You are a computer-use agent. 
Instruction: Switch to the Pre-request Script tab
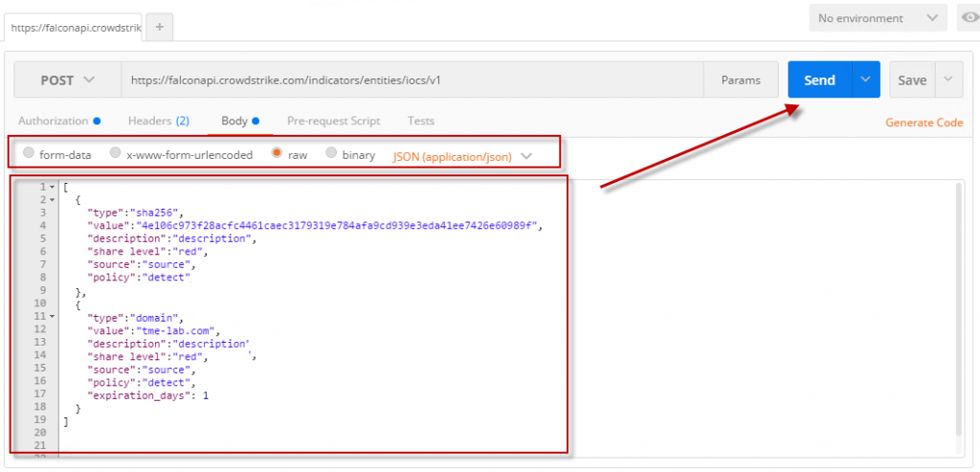[333, 122]
